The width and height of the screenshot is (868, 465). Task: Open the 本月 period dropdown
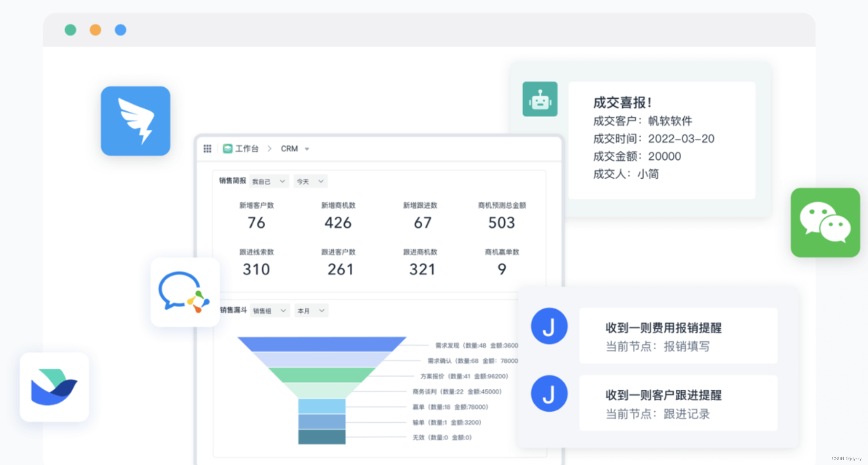[311, 311]
